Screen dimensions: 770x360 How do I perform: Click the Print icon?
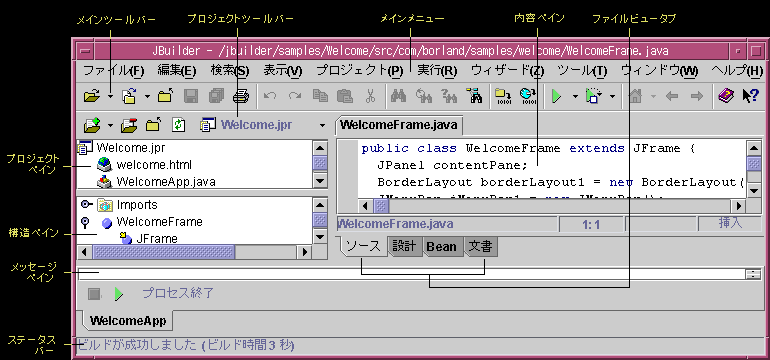(x=242, y=96)
